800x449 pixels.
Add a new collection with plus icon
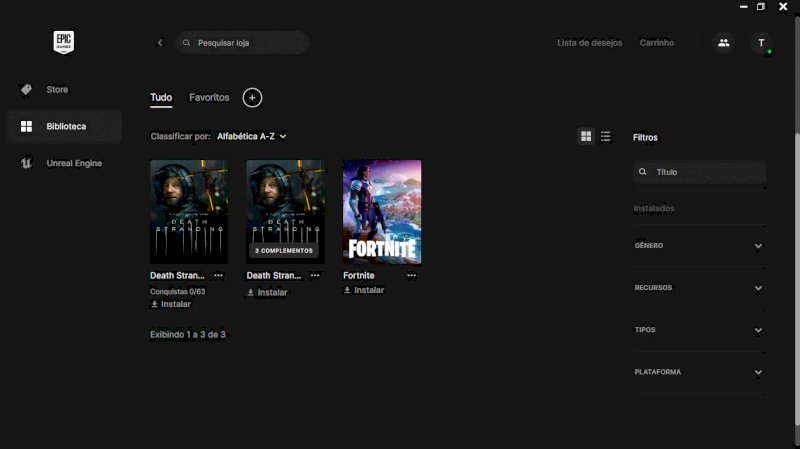tap(252, 97)
